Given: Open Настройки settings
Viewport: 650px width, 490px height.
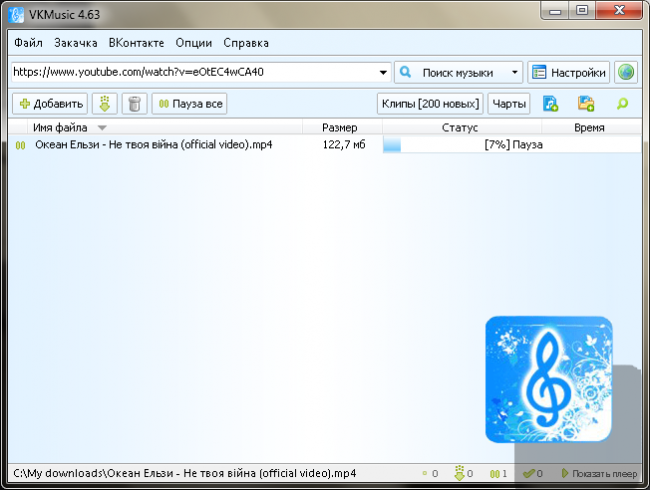Looking at the screenshot, I should click(x=568, y=73).
